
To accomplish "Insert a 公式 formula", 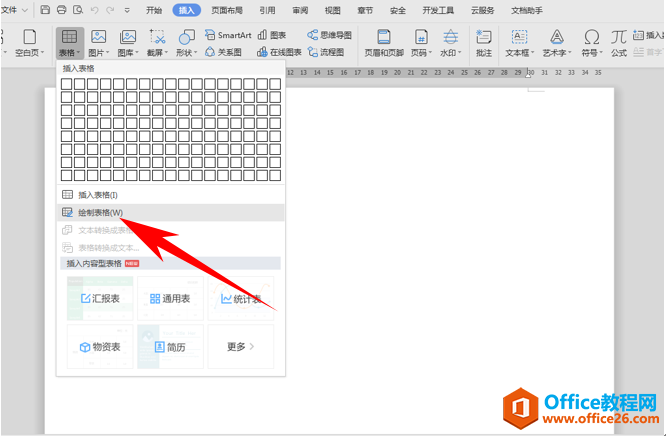I will pyautogui.click(x=619, y=43).
